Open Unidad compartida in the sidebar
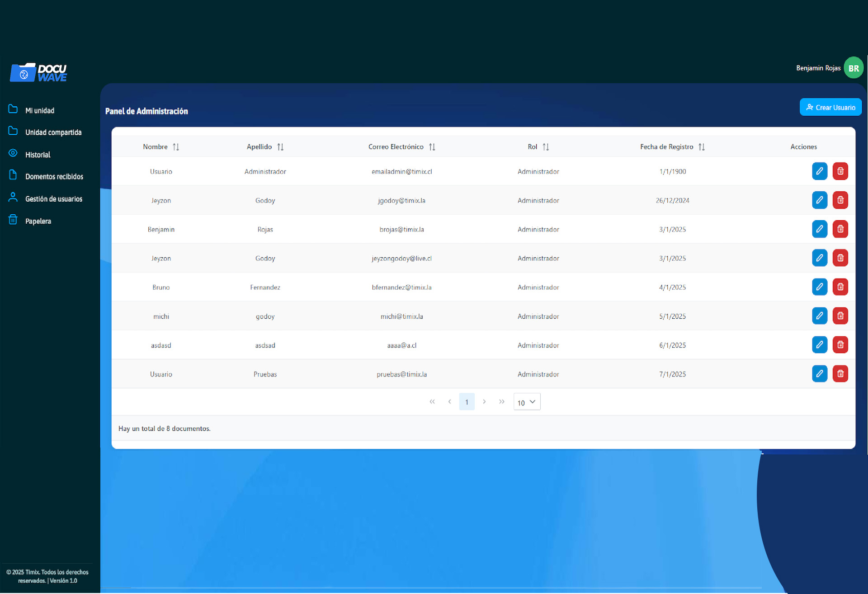This screenshot has width=868, height=594. [45, 132]
